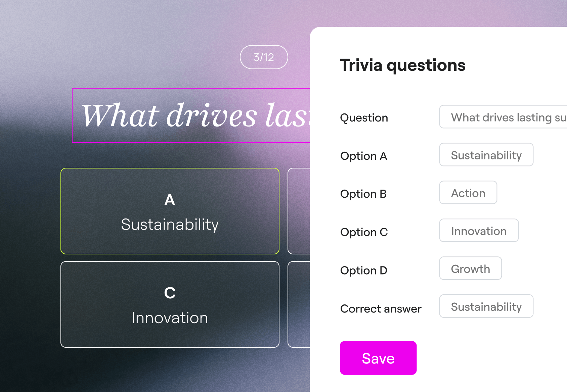
Task: Select the Question input field
Action: click(503, 117)
